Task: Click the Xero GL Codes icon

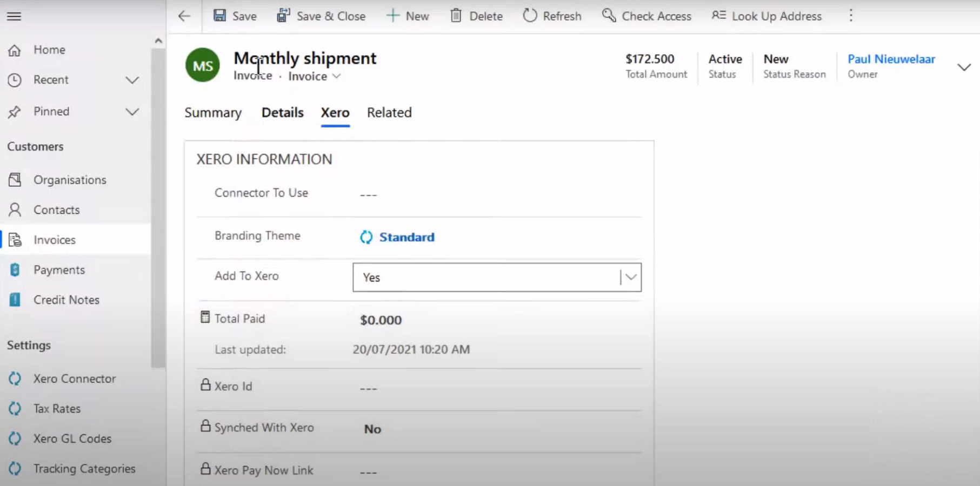Action: pos(15,438)
